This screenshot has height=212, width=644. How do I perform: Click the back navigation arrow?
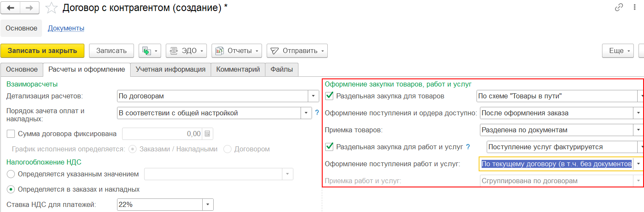(11, 8)
